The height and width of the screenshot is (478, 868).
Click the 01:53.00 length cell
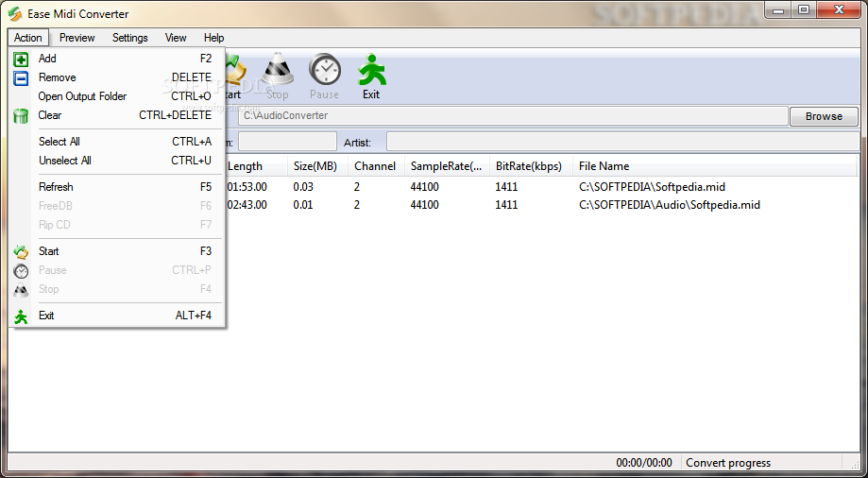[247, 187]
